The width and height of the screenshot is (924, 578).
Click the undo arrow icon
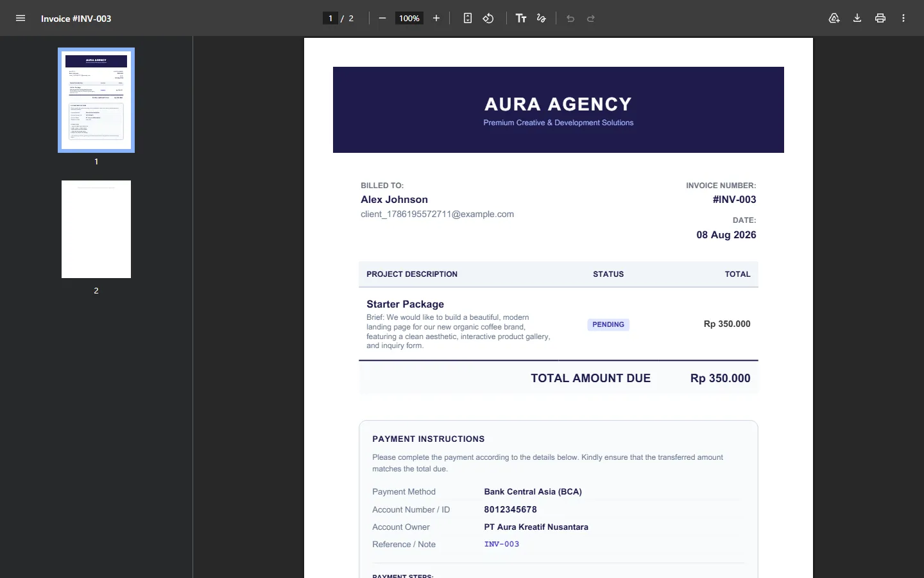[x=570, y=18]
